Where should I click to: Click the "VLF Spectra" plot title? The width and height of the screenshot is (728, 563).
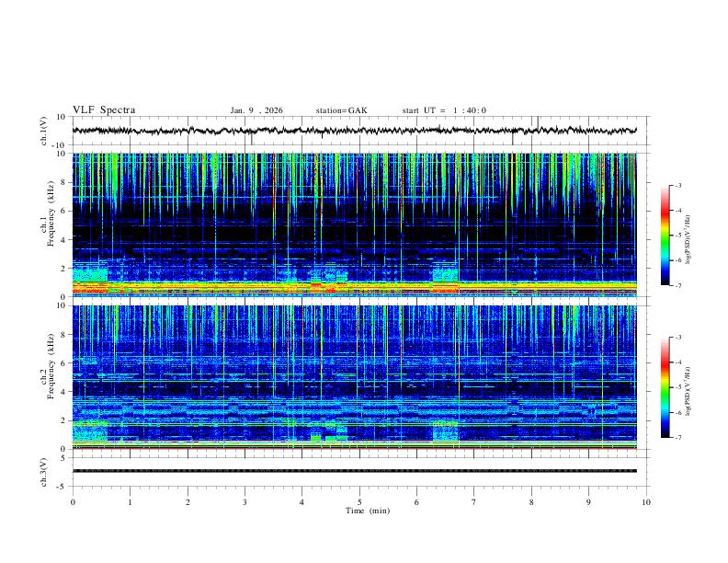pos(104,110)
